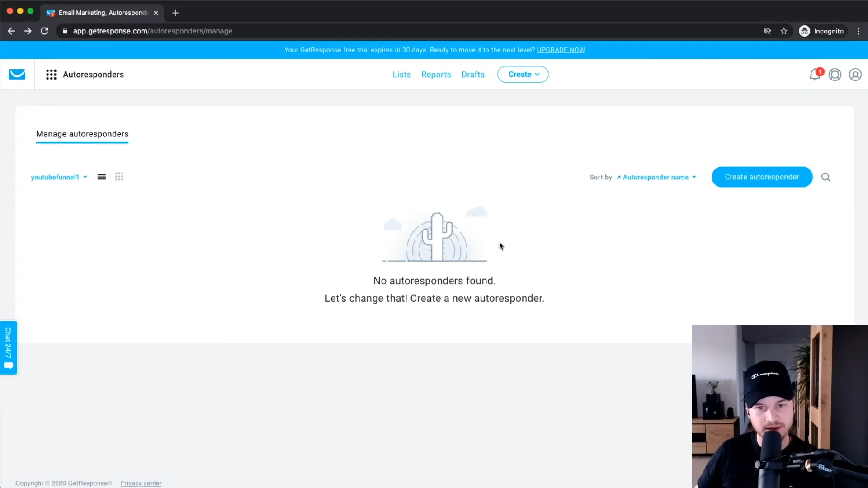
Task: Click the Chat 24/7 side tab
Action: pyautogui.click(x=8, y=347)
